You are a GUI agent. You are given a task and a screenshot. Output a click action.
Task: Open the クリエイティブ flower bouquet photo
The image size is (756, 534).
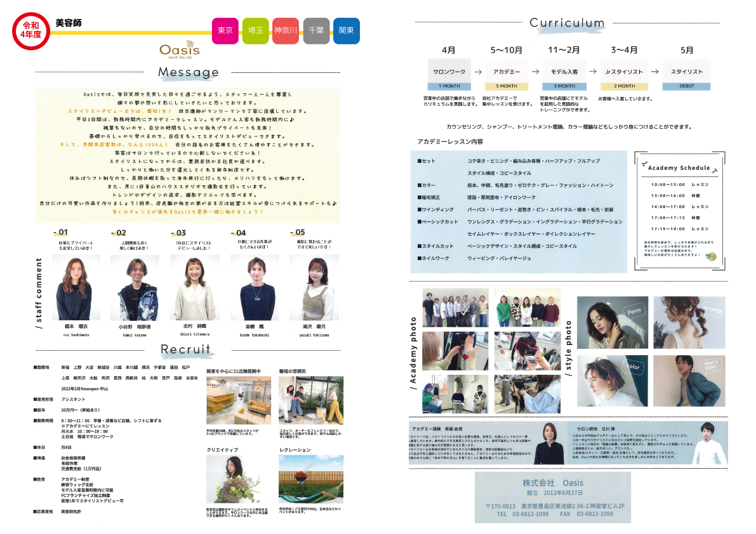(x=238, y=479)
